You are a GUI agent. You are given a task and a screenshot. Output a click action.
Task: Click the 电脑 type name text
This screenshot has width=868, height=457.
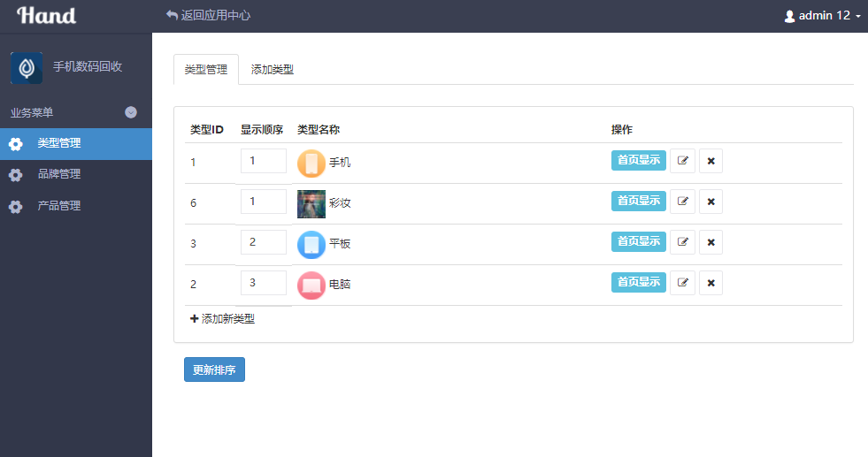coord(340,285)
